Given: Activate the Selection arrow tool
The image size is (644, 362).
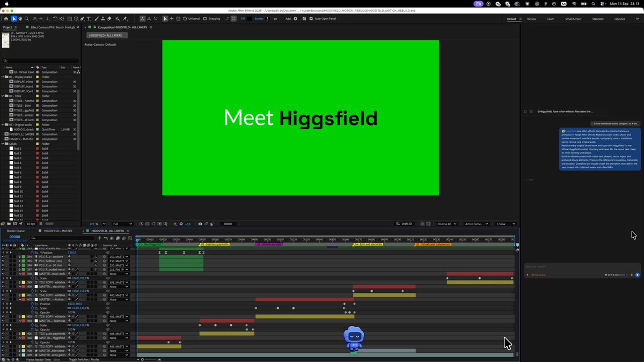Looking at the screenshot, I should (14, 19).
